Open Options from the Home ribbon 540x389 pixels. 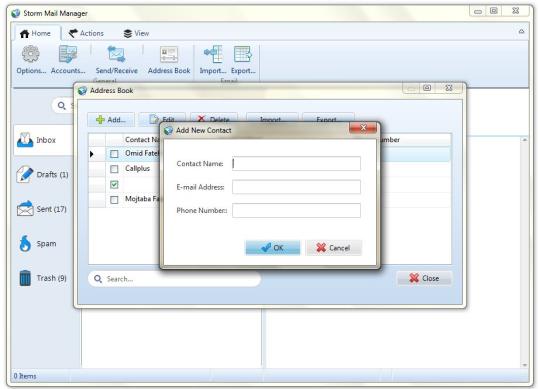31,60
